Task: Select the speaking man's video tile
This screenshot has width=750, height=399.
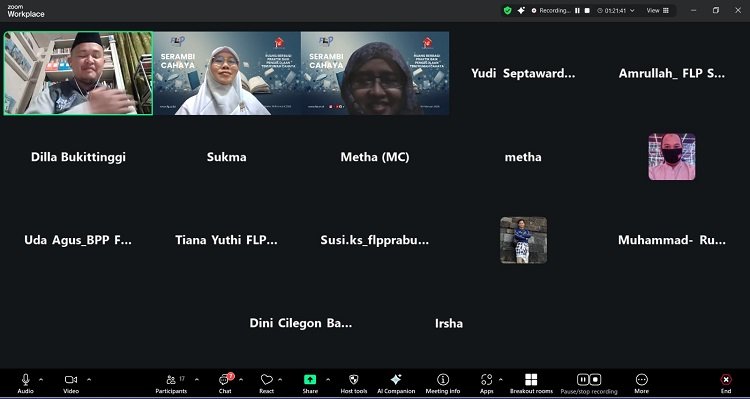Action: pyautogui.click(x=78, y=73)
